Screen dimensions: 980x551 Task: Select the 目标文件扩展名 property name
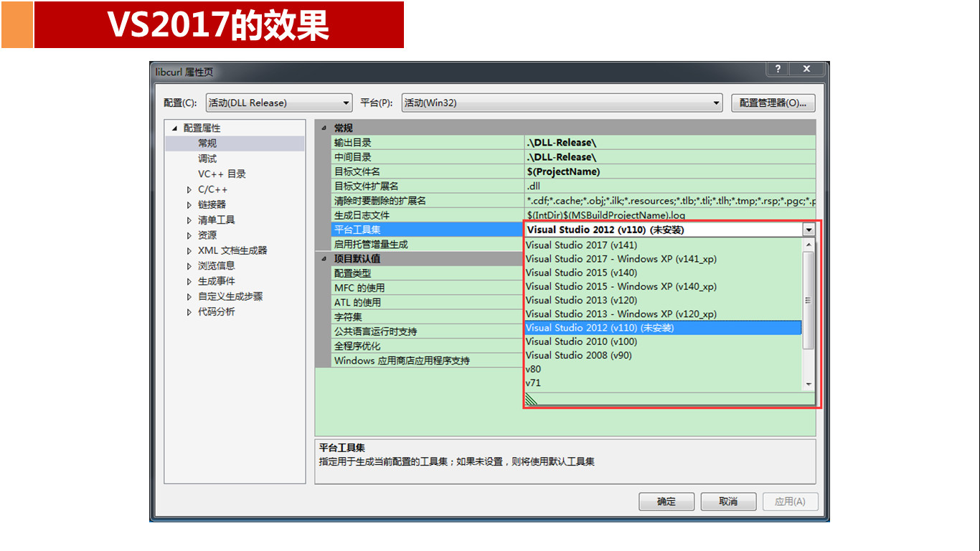pyautogui.click(x=367, y=187)
